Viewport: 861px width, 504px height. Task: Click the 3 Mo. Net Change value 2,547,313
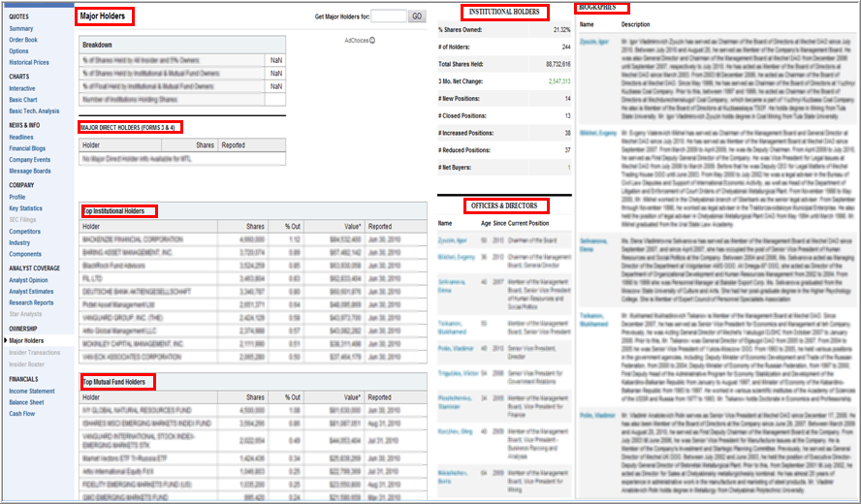point(559,81)
